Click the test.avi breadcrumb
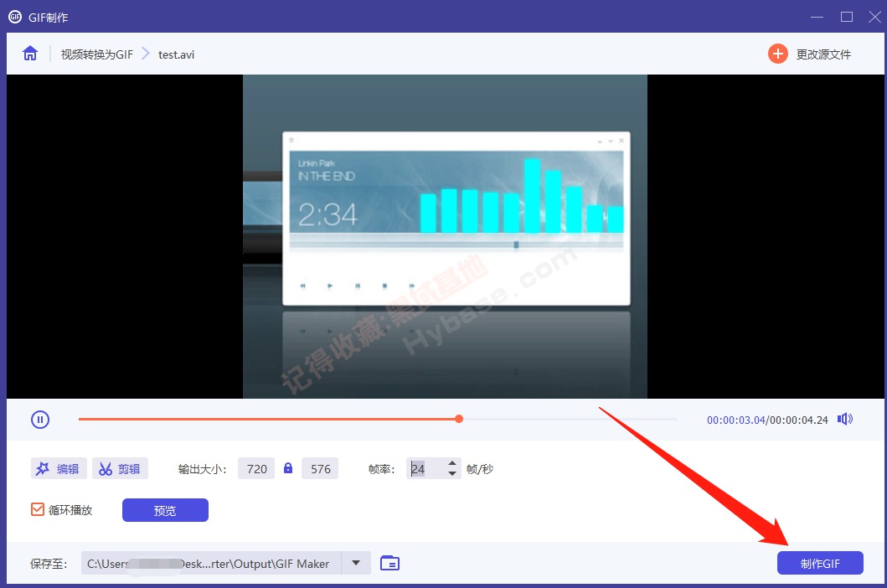Image resolution: width=887 pixels, height=588 pixels. point(176,54)
